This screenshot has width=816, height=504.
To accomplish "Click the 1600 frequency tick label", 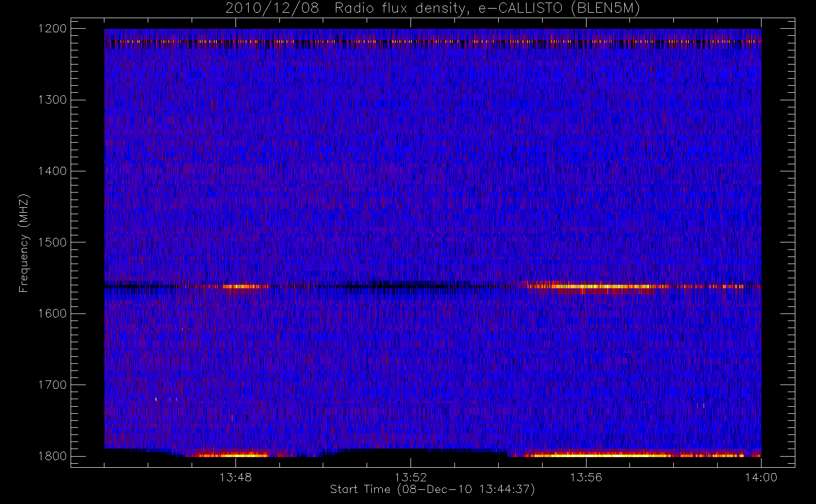I will [x=52, y=313].
